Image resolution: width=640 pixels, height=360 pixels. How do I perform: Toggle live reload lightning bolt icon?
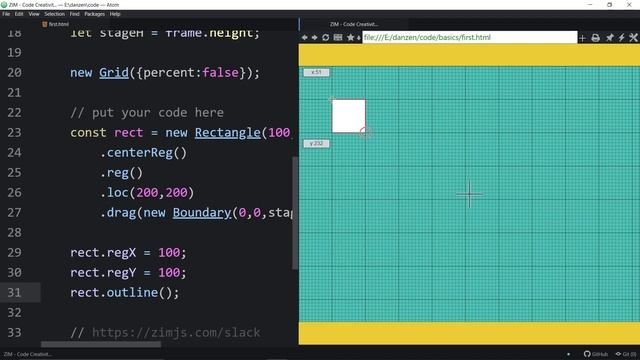[x=621, y=38]
